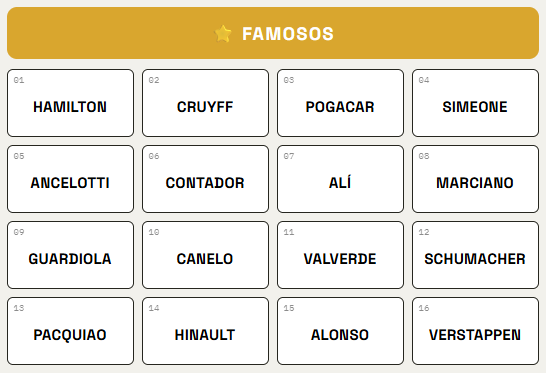The width and height of the screenshot is (546, 373).
Task: Pick the GUARDIOLA card
Action: (x=70, y=255)
